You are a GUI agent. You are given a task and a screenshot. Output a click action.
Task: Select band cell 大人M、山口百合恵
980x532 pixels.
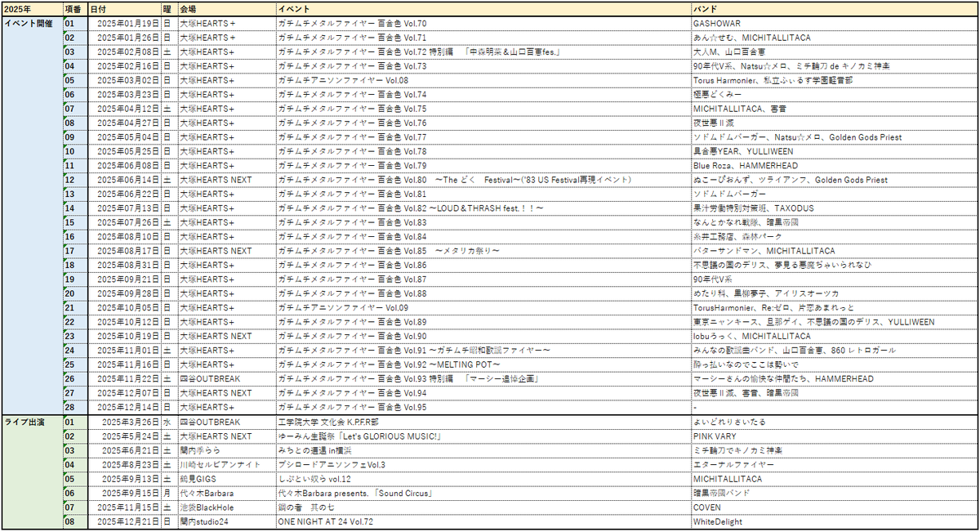point(834,51)
